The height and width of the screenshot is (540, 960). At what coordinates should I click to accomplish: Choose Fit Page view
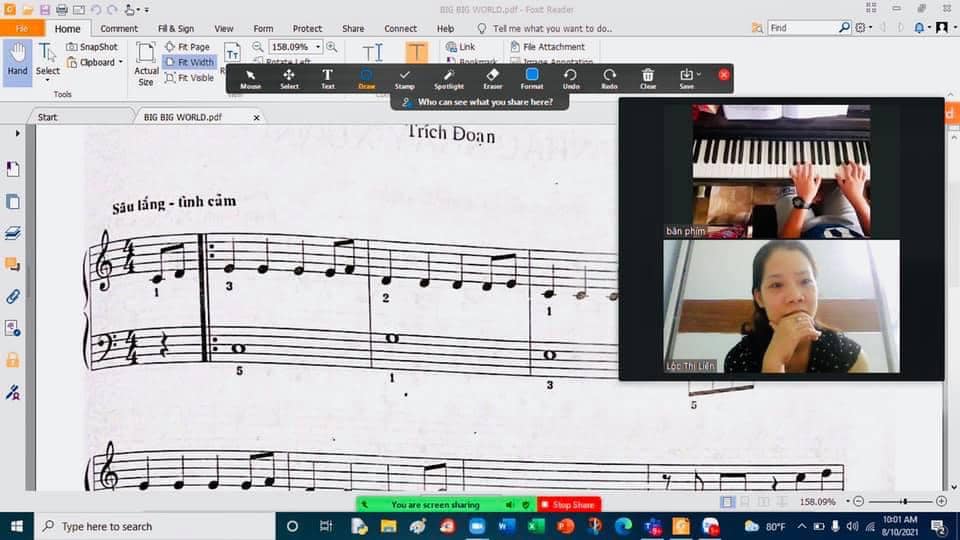point(187,47)
